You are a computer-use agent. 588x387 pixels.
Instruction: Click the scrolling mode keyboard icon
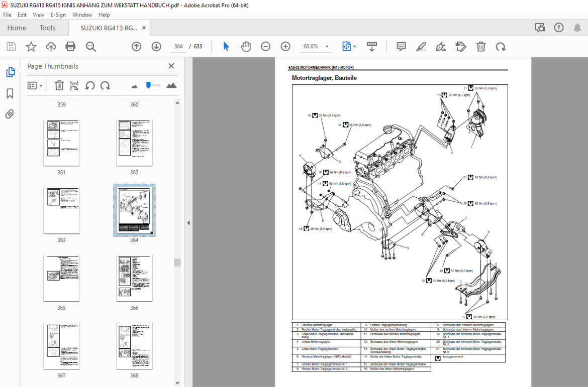(371, 47)
